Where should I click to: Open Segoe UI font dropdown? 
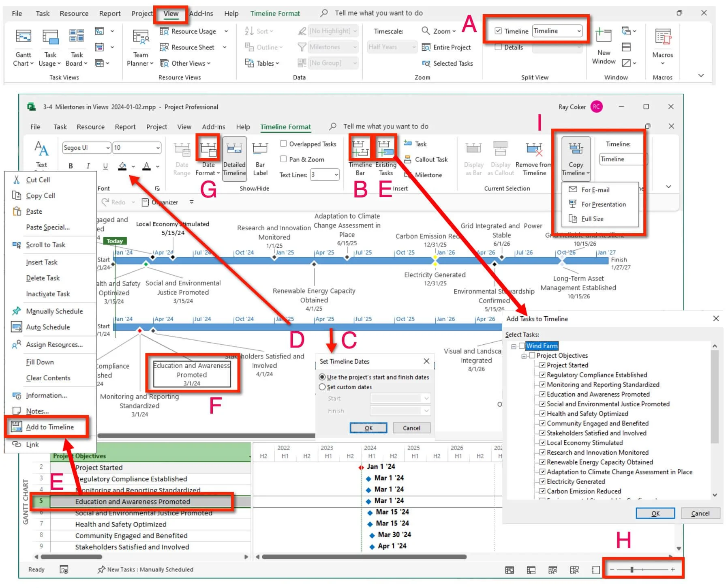tap(107, 148)
